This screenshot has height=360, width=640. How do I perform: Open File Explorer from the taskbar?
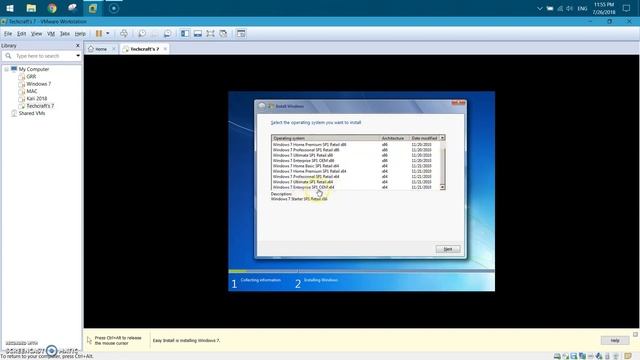point(31,8)
